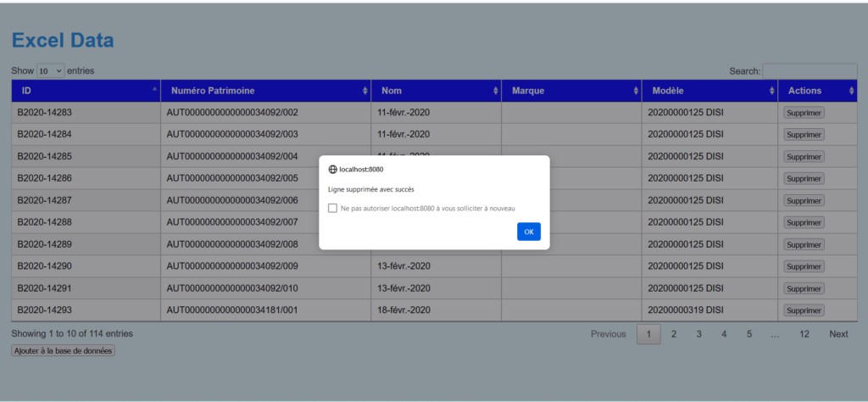The width and height of the screenshot is (868, 402).
Task: Delete row B2020-14283 with Supprimer
Action: [804, 113]
